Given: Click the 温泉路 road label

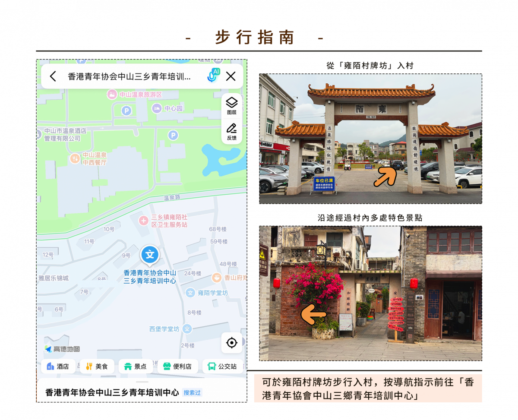Looking at the screenshot, I should click(172, 198).
